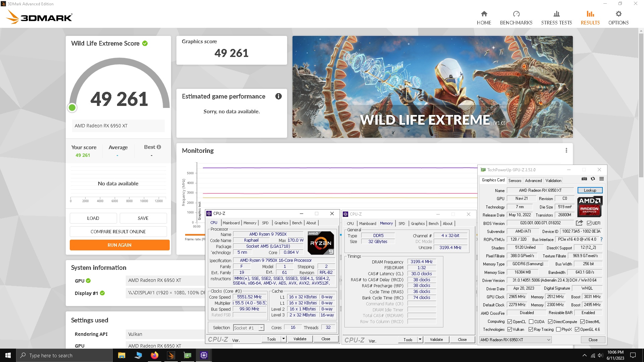This screenshot has height=362, width=644.
Task: Open SPD tab in right CPU-Z window
Action: pos(402,224)
